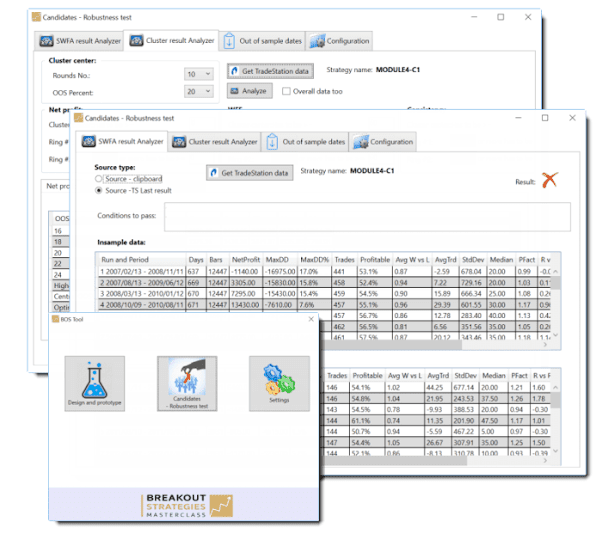The image size is (602, 546).
Task: Click Get TradeStation data in front window
Action: click(249, 173)
